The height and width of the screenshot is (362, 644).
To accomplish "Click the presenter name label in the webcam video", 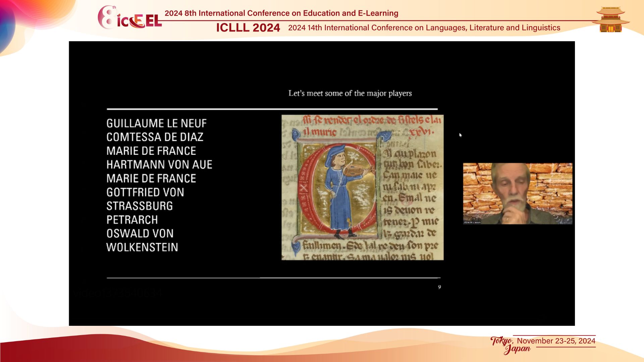I will (472, 222).
